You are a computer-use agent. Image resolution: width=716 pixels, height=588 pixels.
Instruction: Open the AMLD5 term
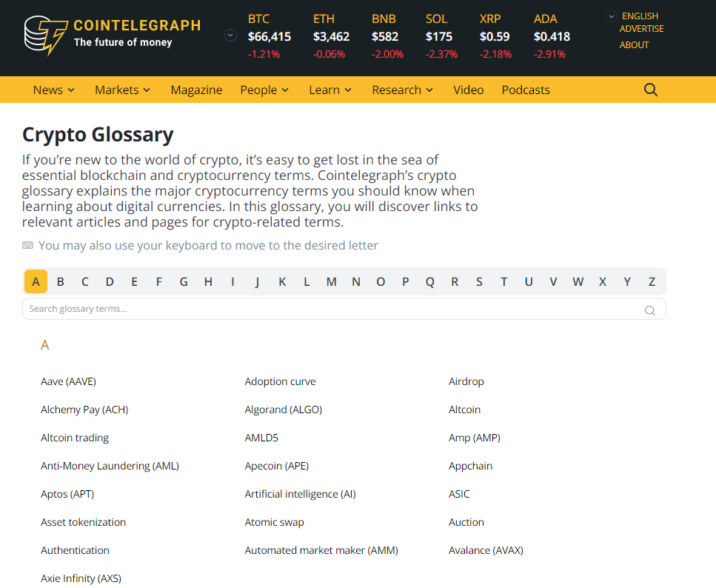click(x=261, y=438)
